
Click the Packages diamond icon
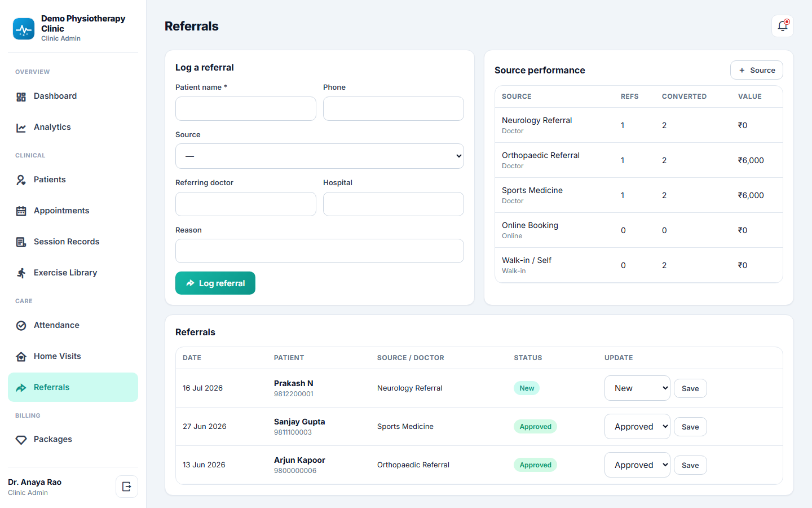[21, 440]
